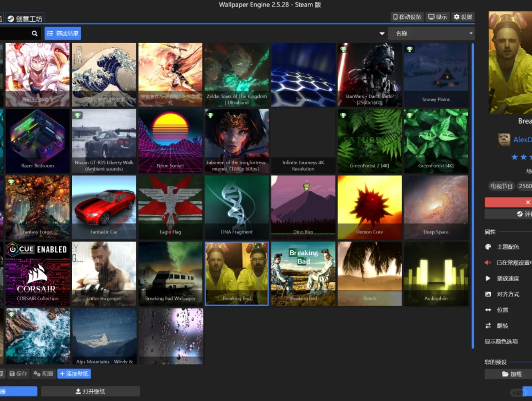Viewport: 532px width, 401px height.
Task: Click the play icon for 播放速度
Action: coord(488,279)
